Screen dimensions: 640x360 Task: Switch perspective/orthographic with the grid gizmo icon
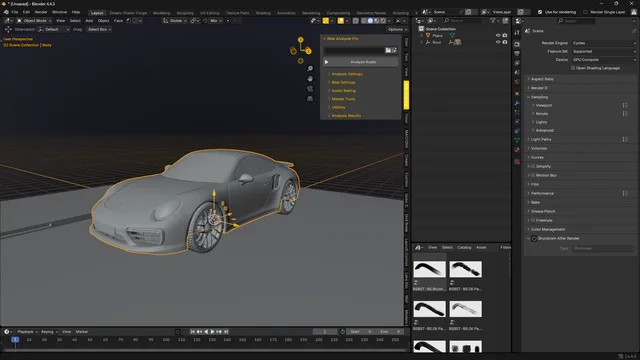coord(310,98)
